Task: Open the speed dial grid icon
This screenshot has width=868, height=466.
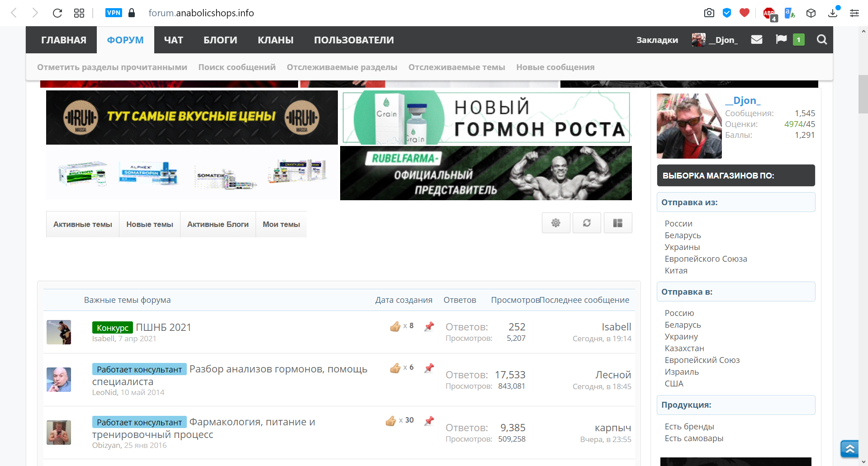Action: coord(79,13)
